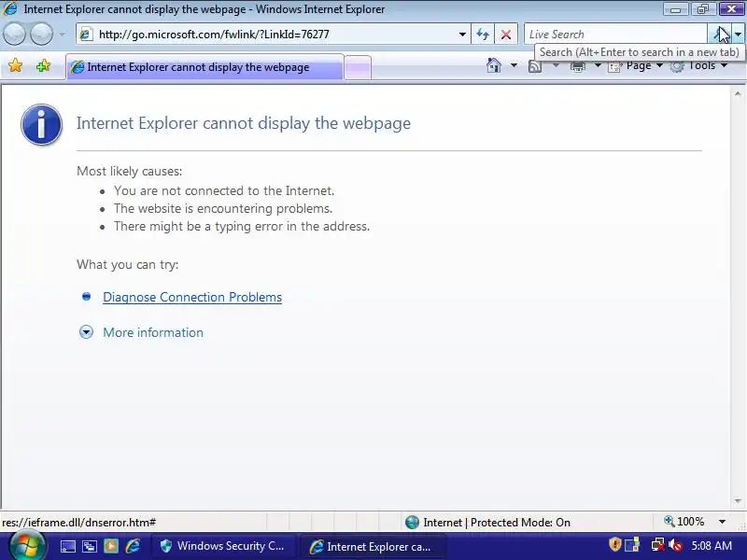Click the Print toolbar icon
The image size is (747, 560).
578,66
